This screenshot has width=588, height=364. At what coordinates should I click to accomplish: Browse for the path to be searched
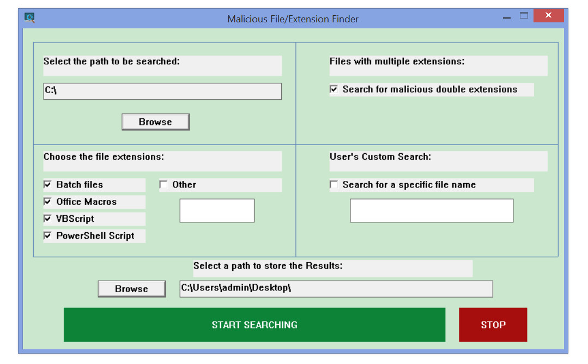(x=156, y=122)
